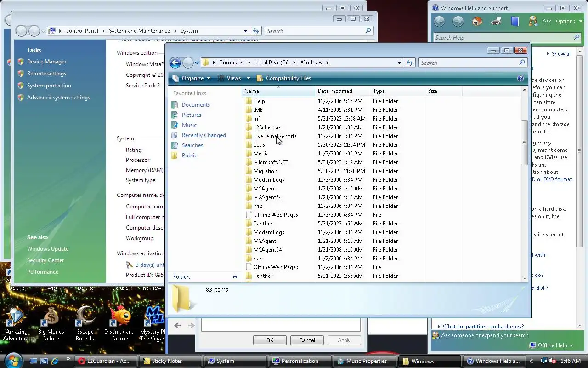This screenshot has height=368, width=588.
Task: Click the explorer file list scrollbar thumb
Action: [524, 143]
